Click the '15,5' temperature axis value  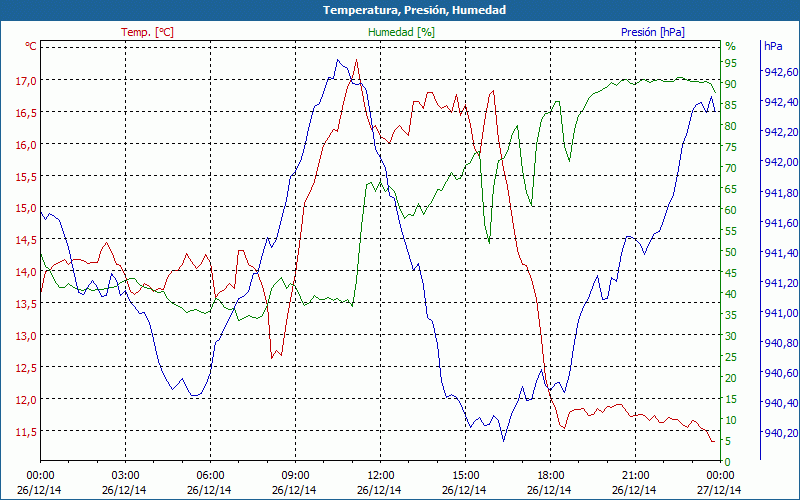pyautogui.click(x=27, y=177)
